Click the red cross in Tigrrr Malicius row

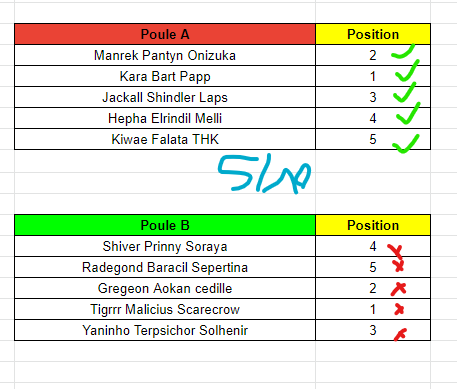pyautogui.click(x=399, y=309)
